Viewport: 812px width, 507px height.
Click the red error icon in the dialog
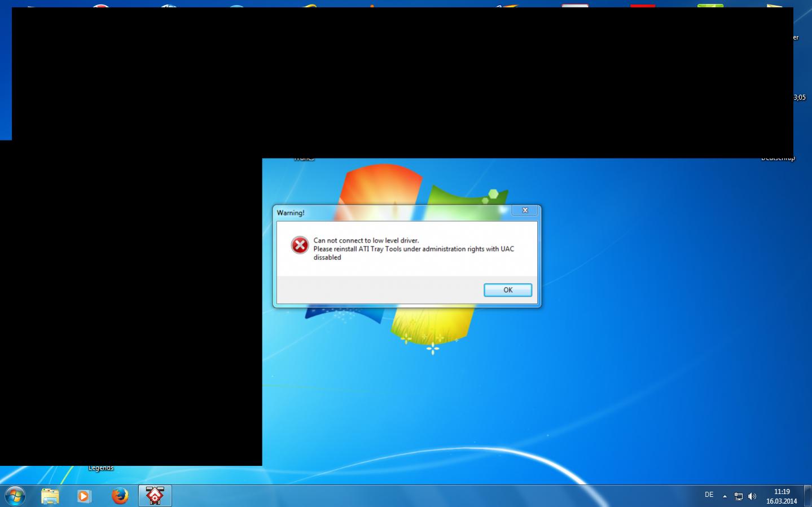click(300, 245)
